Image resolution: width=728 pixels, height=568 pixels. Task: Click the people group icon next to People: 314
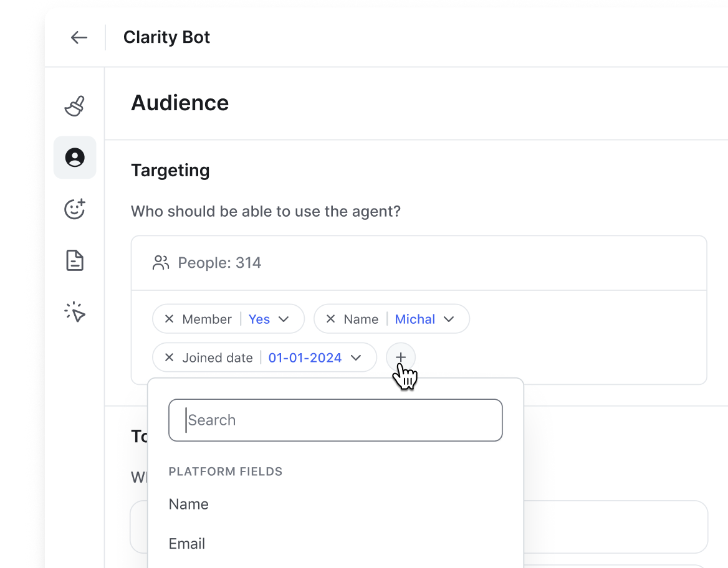tap(160, 262)
